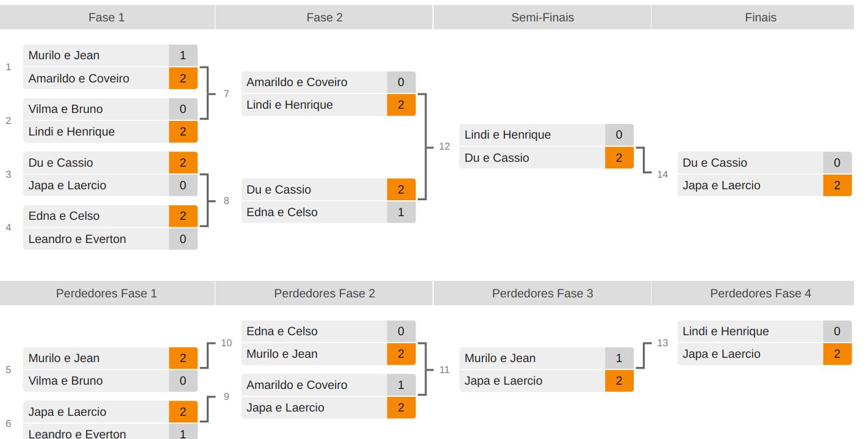The image size is (868, 439).
Task: Select Japa e Laercio in match 6
Action: click(x=67, y=412)
